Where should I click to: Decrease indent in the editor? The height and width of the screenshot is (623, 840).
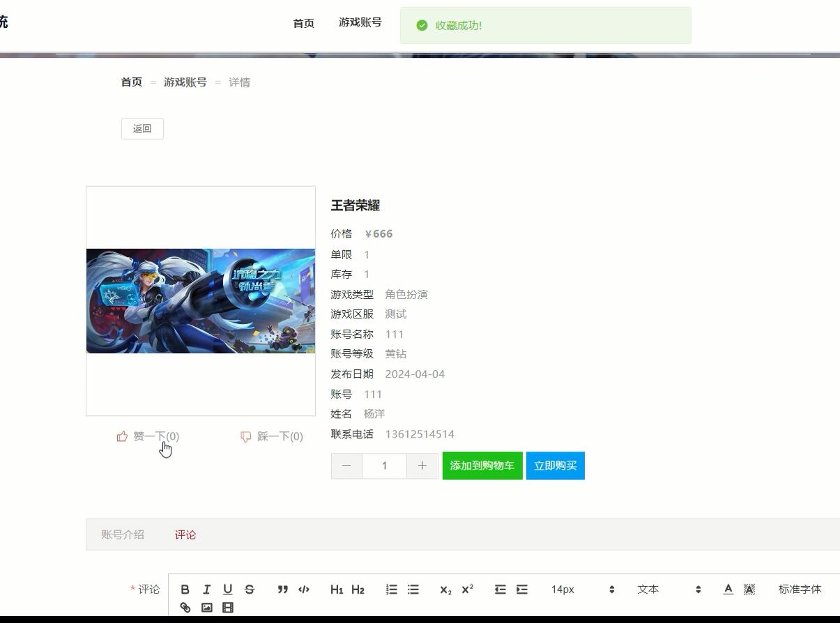(x=500, y=589)
